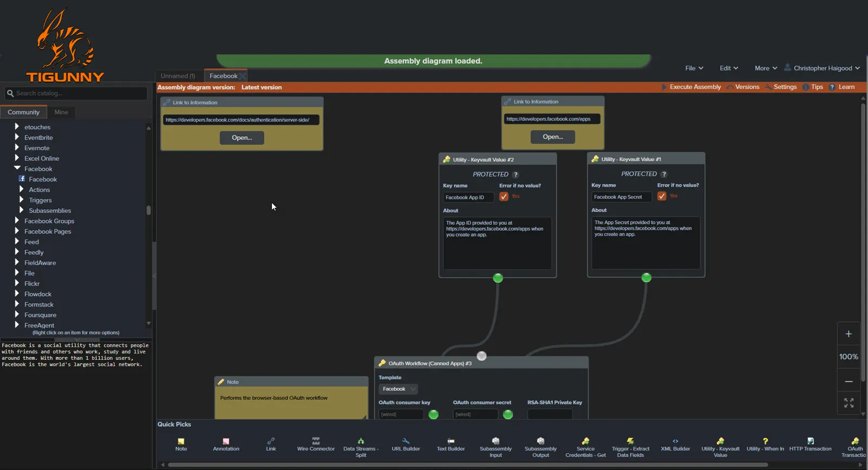Select Service Credentials - Get quick pick

pos(585,448)
